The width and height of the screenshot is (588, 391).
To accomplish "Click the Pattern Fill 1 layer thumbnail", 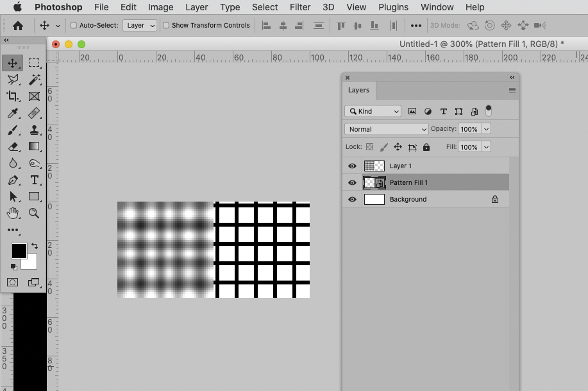I will tap(370, 182).
